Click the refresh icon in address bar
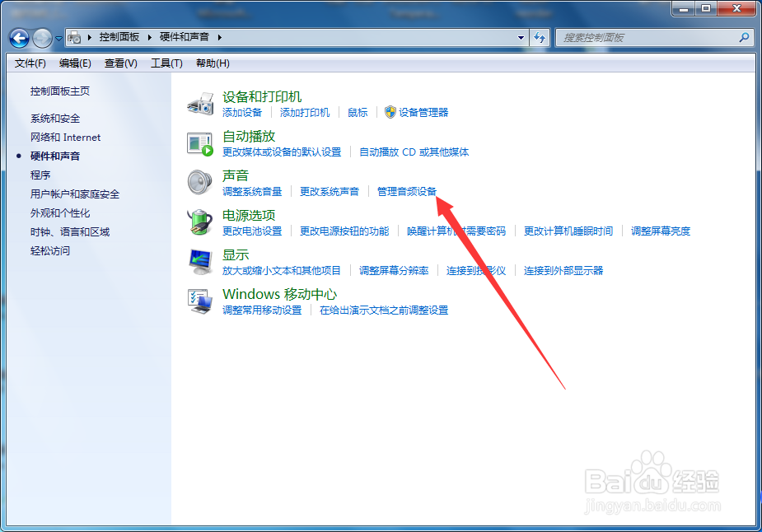The width and height of the screenshot is (762, 532). tap(540, 37)
